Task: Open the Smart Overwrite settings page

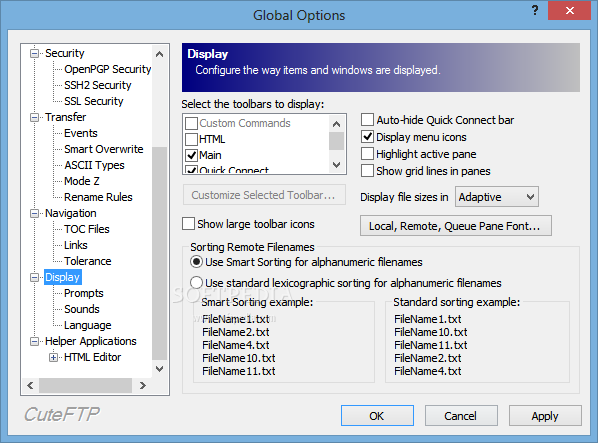Action: (x=104, y=149)
